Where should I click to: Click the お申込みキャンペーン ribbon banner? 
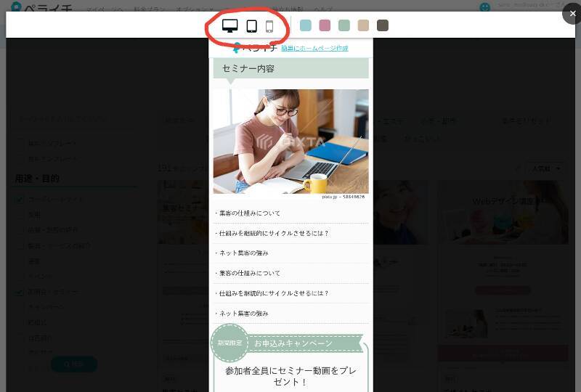(304, 343)
